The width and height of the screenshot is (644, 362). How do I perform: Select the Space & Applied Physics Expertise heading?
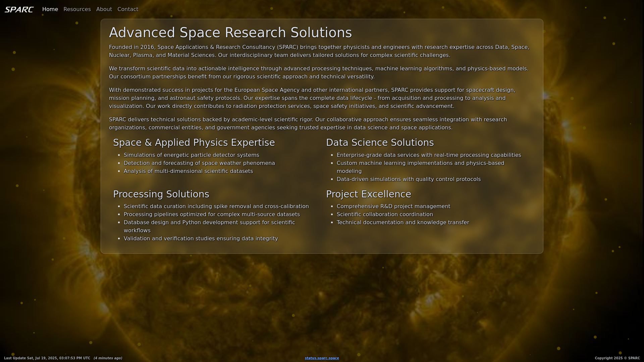[194, 142]
